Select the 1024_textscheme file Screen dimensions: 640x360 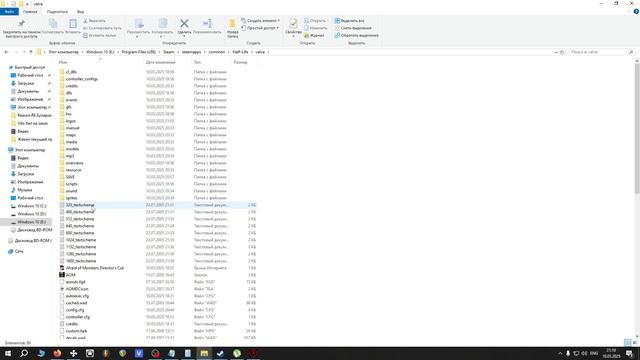[81, 240]
